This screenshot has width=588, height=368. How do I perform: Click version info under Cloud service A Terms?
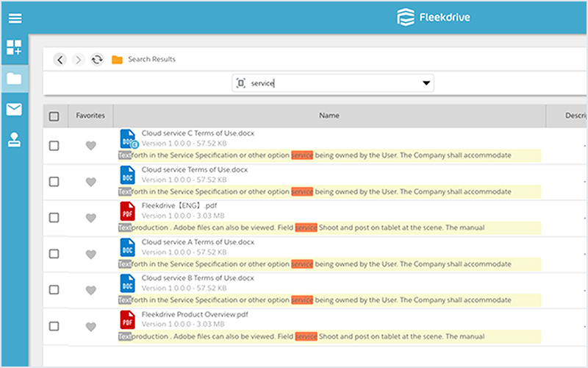(x=184, y=252)
